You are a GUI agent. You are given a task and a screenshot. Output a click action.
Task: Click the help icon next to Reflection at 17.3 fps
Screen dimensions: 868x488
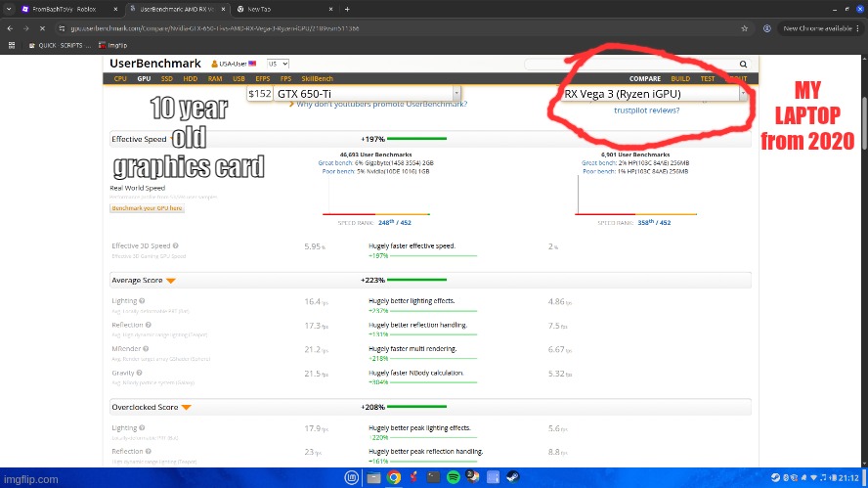point(148,325)
